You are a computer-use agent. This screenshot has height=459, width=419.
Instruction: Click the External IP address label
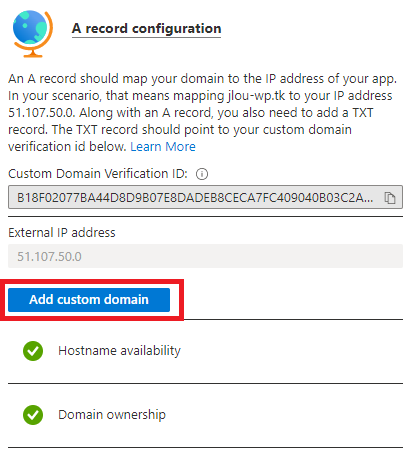pos(62,233)
